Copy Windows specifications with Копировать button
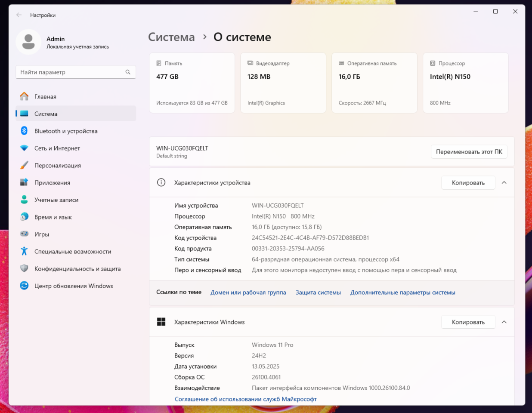Screen dimensions: 532x413 pyautogui.click(x=468, y=322)
